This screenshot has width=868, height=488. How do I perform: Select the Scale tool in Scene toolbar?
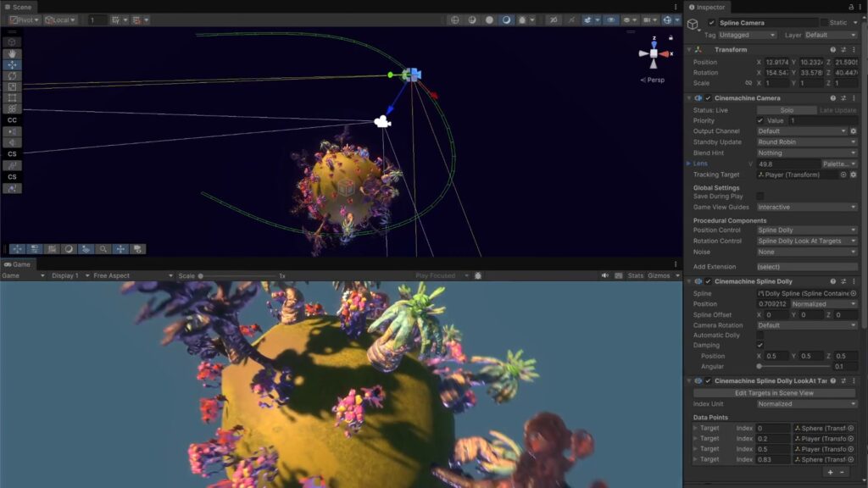point(13,86)
